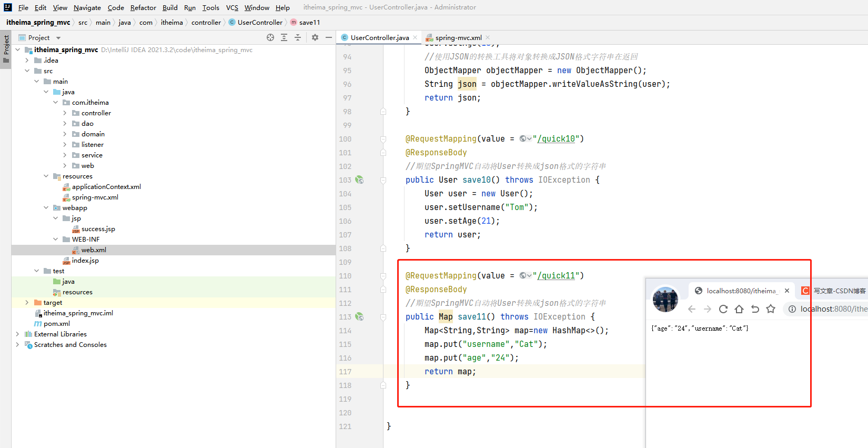Expand the listener package
868x448 pixels.
pos(65,145)
